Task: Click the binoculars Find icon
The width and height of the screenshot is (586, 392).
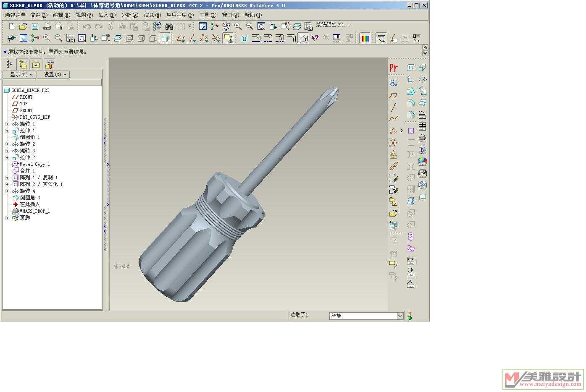Action: click(169, 26)
